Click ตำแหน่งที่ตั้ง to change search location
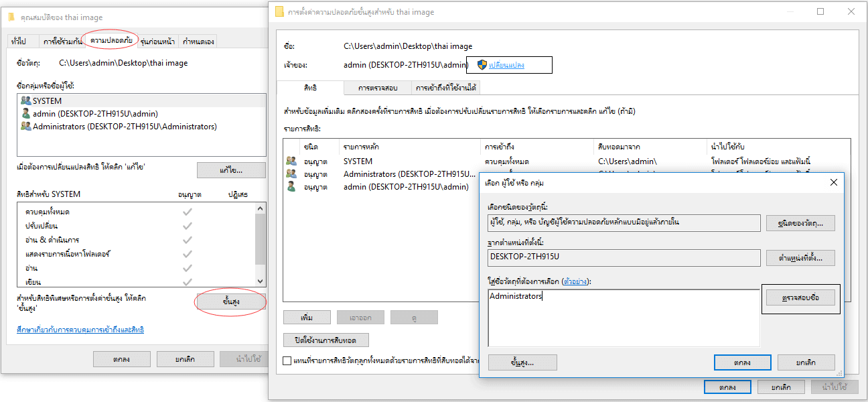The height and width of the screenshot is (402, 868). point(802,258)
